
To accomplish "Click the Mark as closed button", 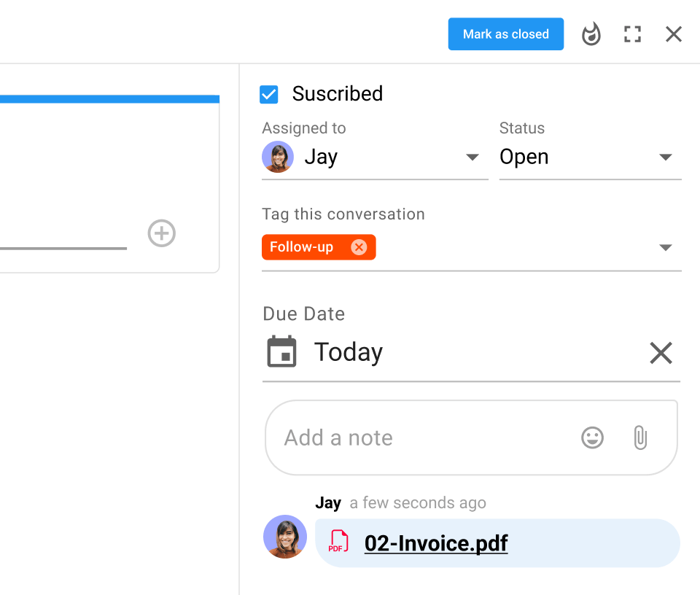I will coord(505,34).
